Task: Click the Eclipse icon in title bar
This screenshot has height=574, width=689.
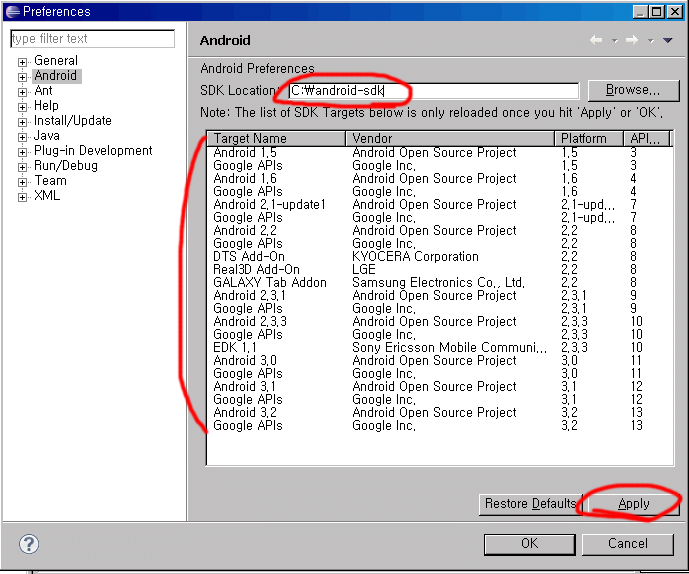Action: [x=13, y=11]
